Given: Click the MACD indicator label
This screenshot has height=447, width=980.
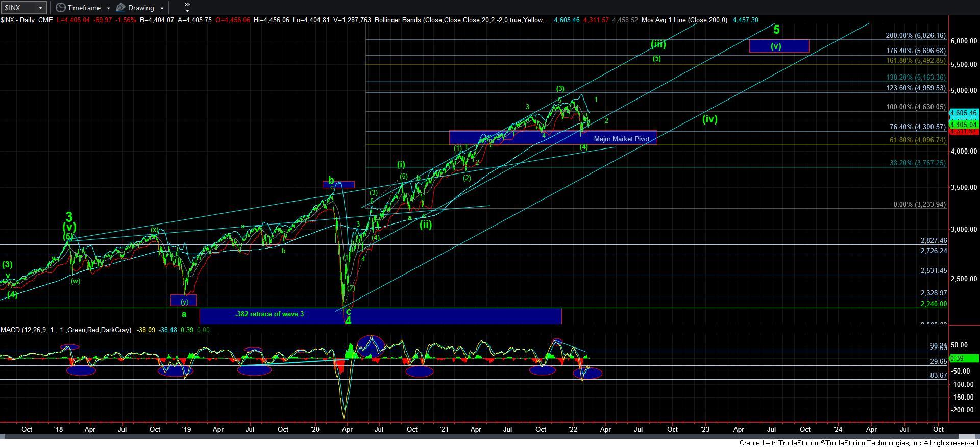Looking at the screenshot, I should click(65, 330).
